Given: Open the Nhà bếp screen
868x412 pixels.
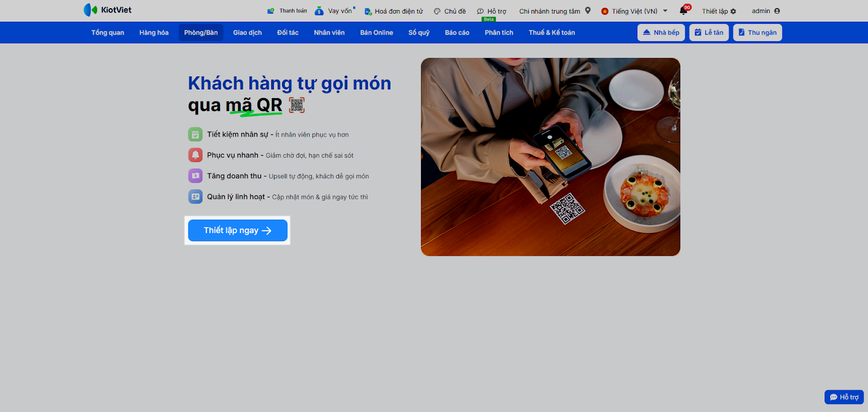Looking at the screenshot, I should pyautogui.click(x=661, y=33).
